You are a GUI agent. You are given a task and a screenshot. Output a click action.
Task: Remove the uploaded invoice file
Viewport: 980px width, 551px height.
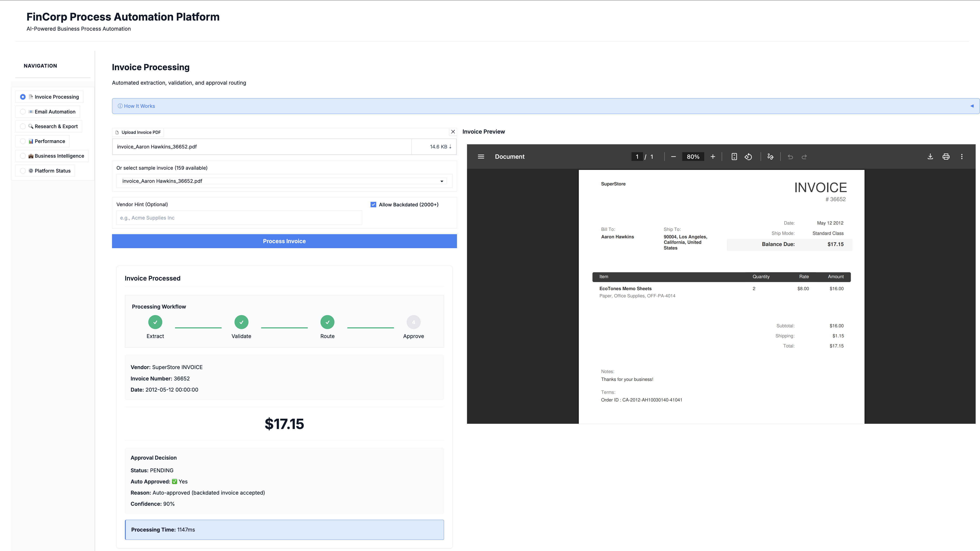click(453, 132)
